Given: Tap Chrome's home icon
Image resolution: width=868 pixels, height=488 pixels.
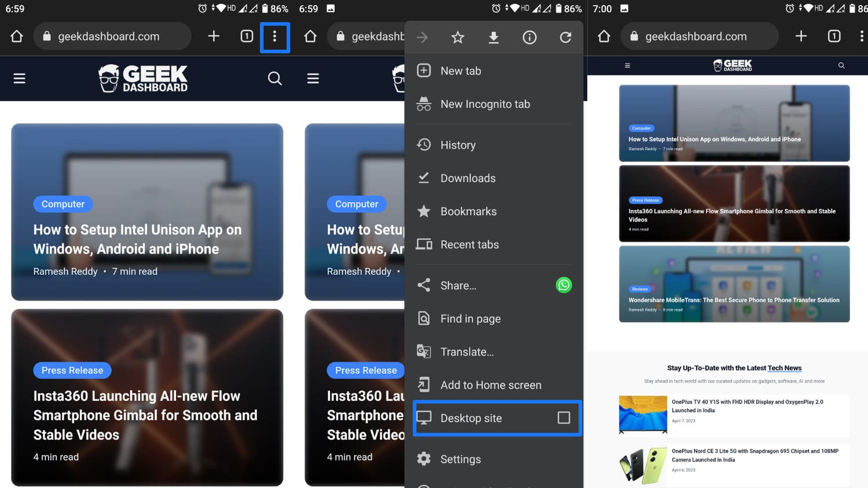Looking at the screenshot, I should tap(16, 36).
